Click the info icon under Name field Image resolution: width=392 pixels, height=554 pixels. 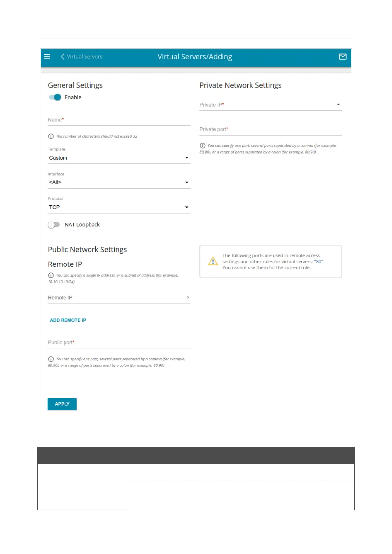[51, 136]
